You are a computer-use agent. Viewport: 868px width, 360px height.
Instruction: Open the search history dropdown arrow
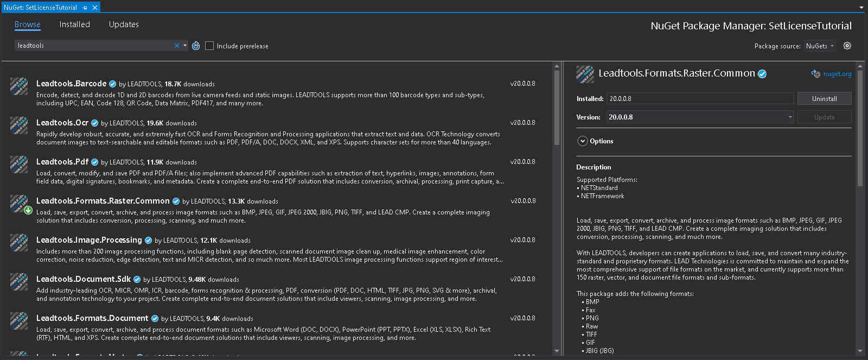185,46
